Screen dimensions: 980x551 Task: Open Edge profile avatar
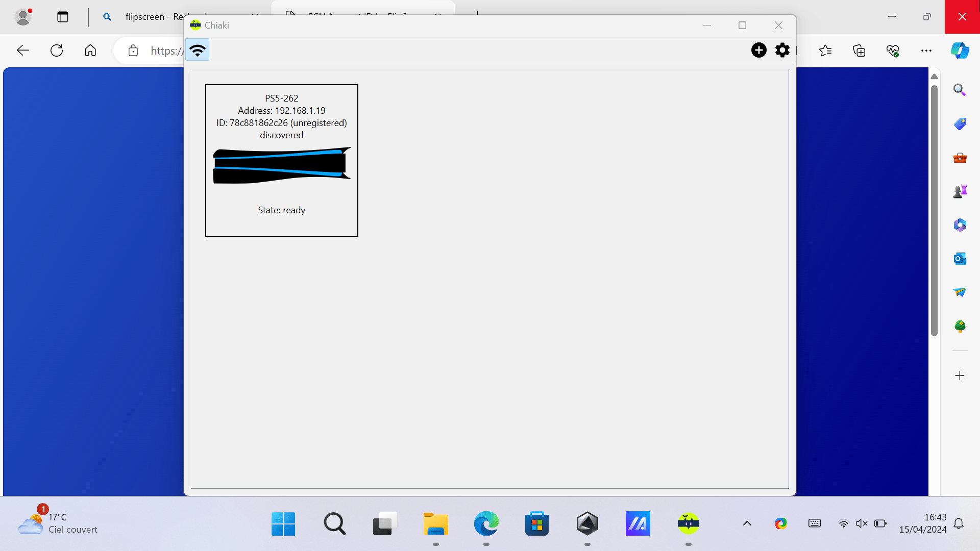pos(23,17)
